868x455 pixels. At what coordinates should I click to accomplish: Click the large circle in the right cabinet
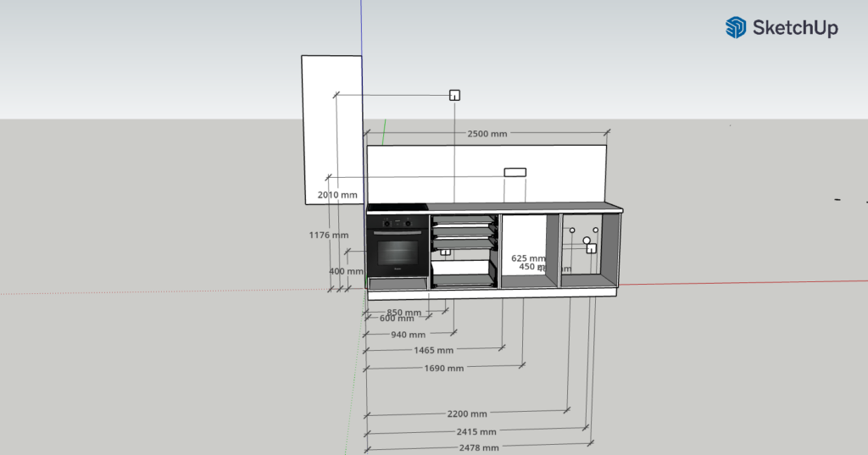click(586, 241)
